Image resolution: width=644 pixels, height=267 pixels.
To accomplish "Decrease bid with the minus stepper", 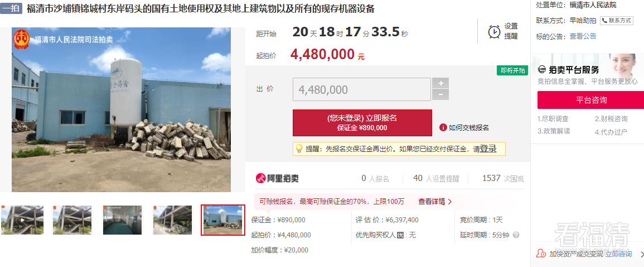I will point(440,94).
